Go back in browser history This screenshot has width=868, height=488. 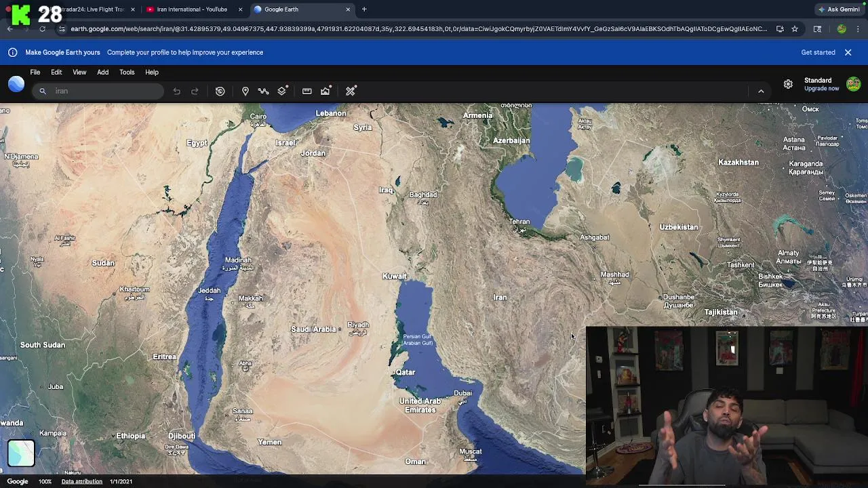point(9,29)
